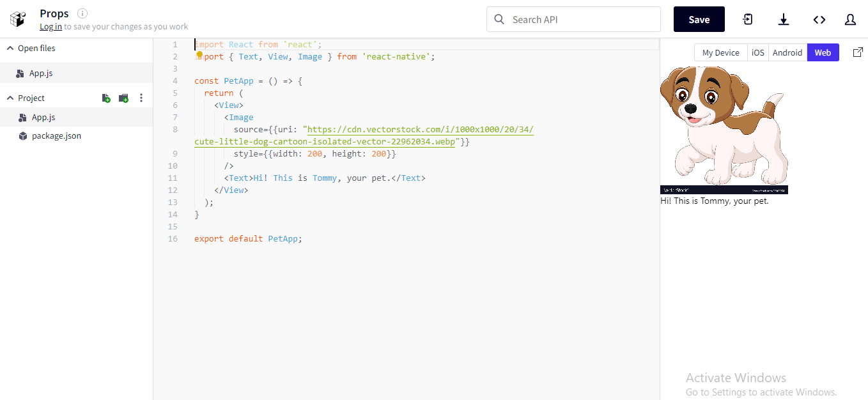The image size is (868, 400).
Task: Click line number 4 in the gutter
Action: click(175, 81)
